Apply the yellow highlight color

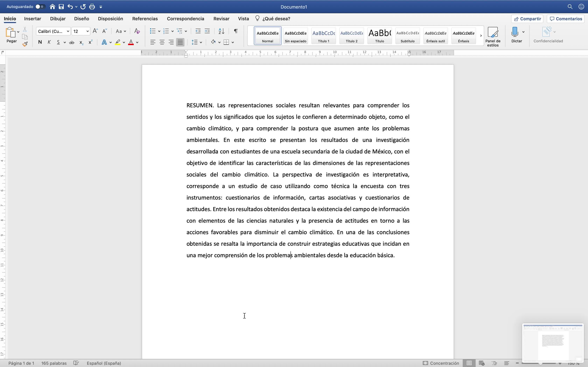coord(118,42)
